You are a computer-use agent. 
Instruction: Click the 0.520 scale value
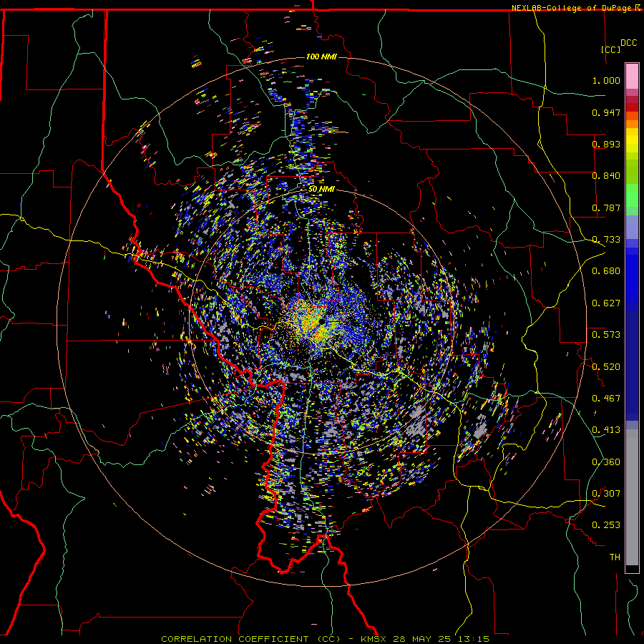coord(606,367)
